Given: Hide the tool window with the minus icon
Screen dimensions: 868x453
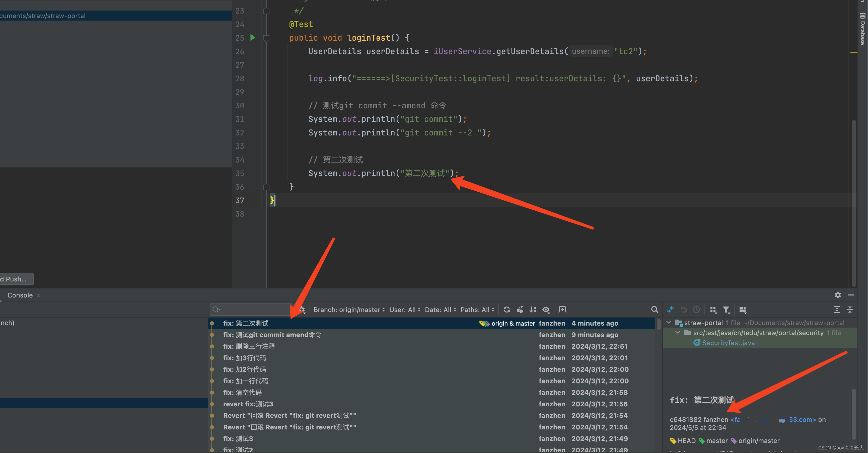Looking at the screenshot, I should tap(851, 295).
